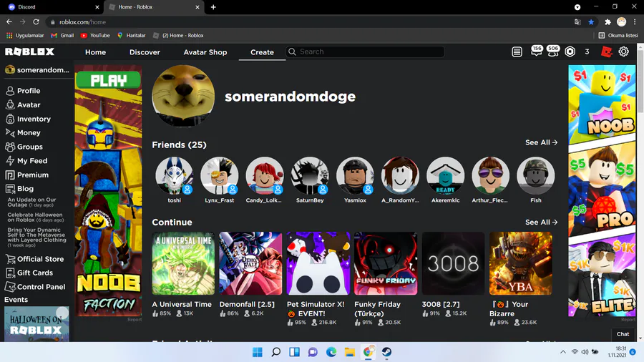Screen dimensions: 644x362
Task: Open friend Lynx_Frast's avatar
Action: (220, 176)
